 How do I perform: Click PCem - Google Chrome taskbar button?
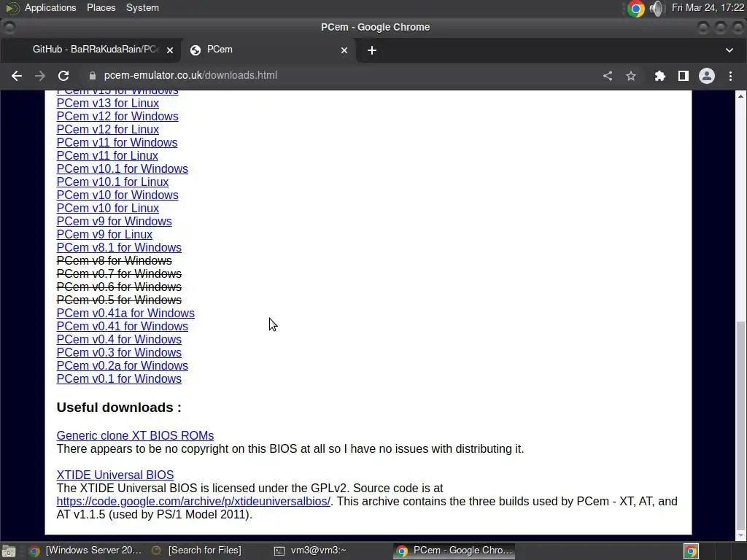point(454,551)
